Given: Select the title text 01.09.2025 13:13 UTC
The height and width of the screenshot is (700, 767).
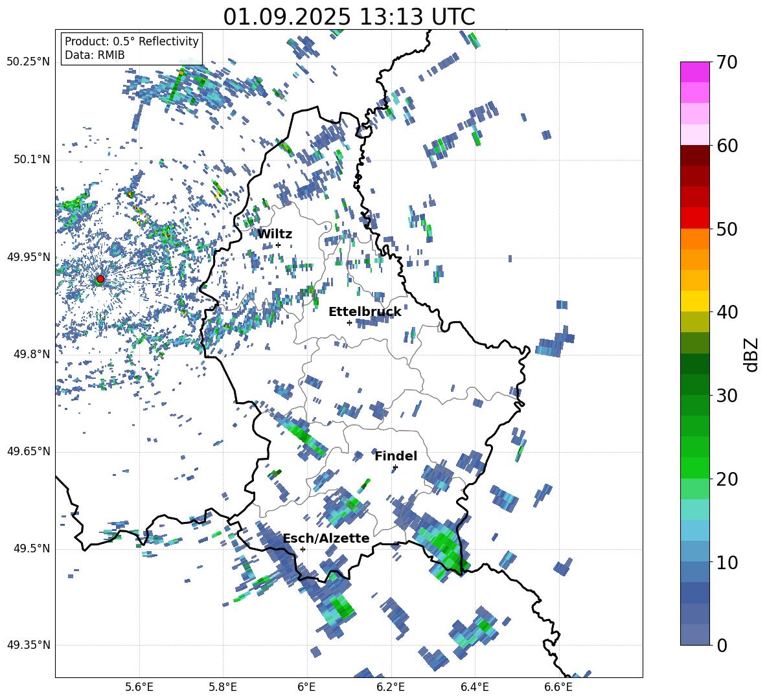Looking at the screenshot, I should pos(349,17).
